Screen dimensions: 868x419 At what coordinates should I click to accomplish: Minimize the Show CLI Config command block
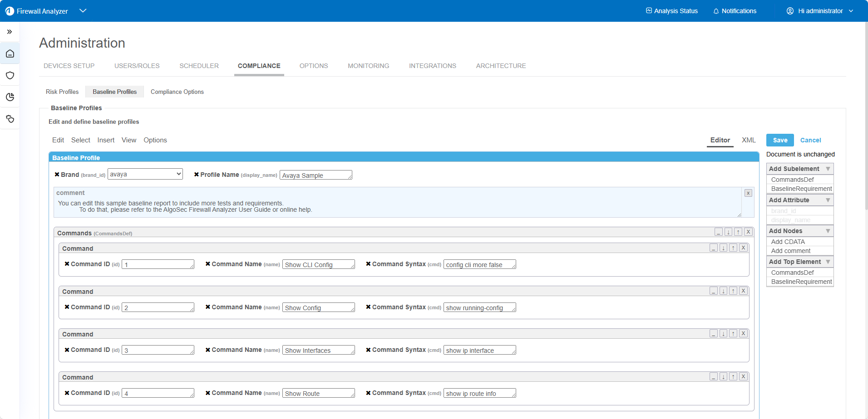714,248
